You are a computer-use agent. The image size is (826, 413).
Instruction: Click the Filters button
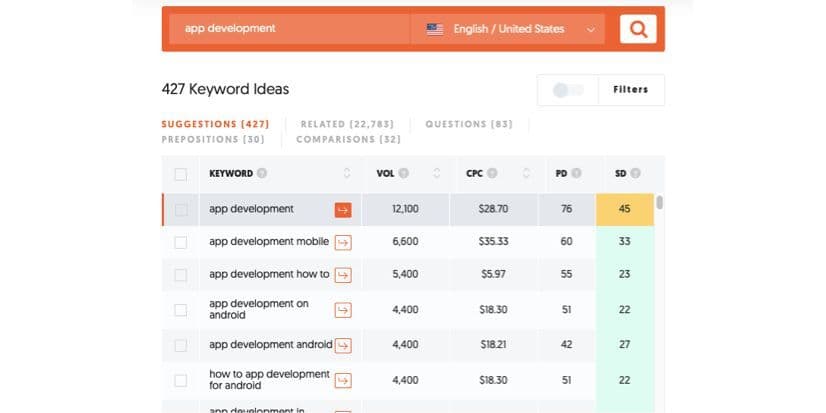(630, 90)
